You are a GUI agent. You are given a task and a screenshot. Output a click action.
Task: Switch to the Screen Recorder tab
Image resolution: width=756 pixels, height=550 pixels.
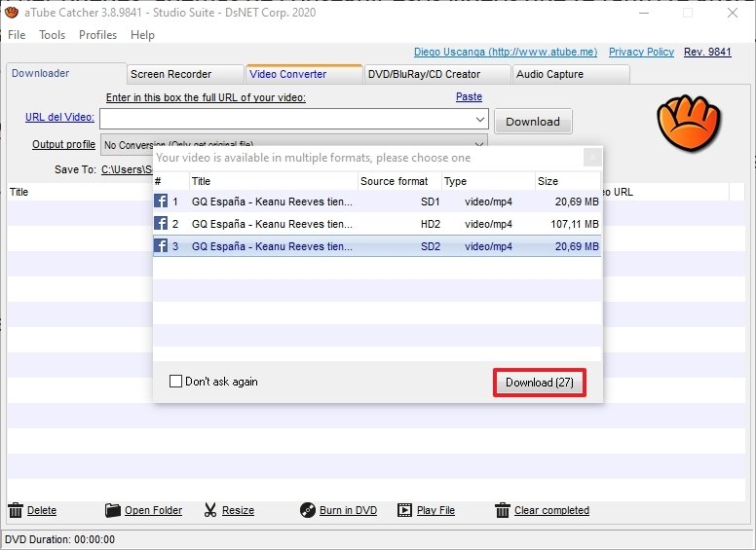[x=185, y=74]
